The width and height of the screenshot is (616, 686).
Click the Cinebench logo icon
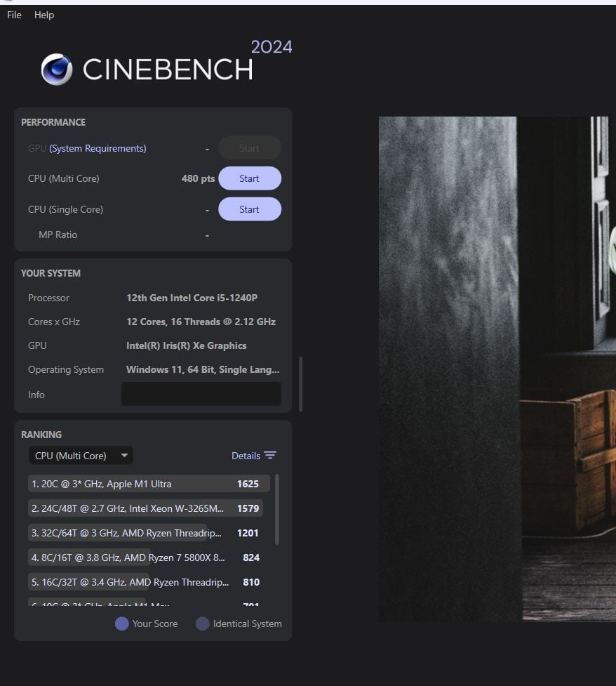pyautogui.click(x=57, y=69)
